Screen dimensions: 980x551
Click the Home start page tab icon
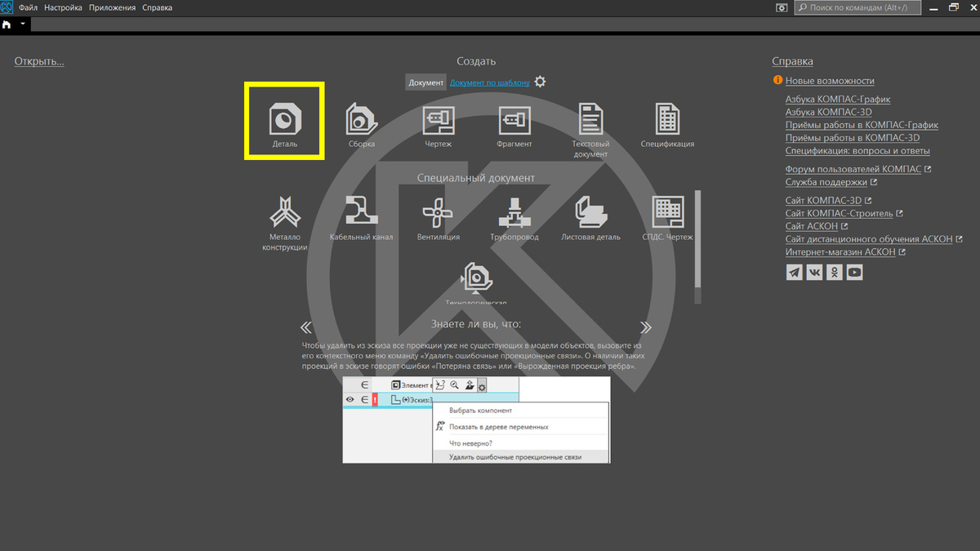pyautogui.click(x=7, y=24)
